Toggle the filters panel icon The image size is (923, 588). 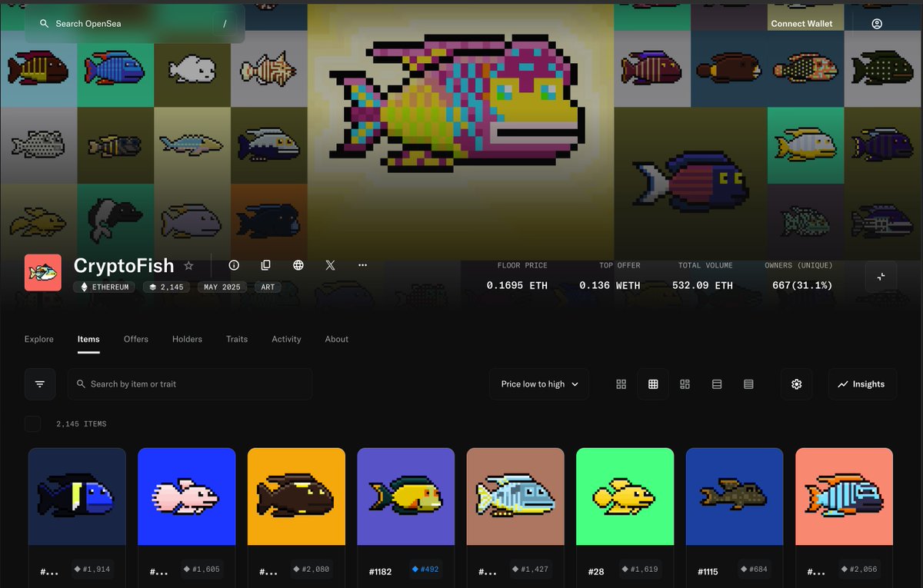click(40, 384)
